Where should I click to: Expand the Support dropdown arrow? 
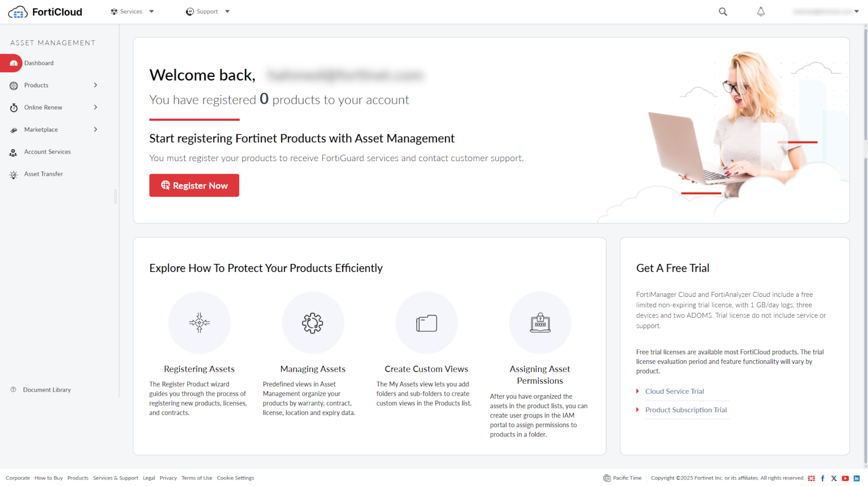(x=227, y=11)
